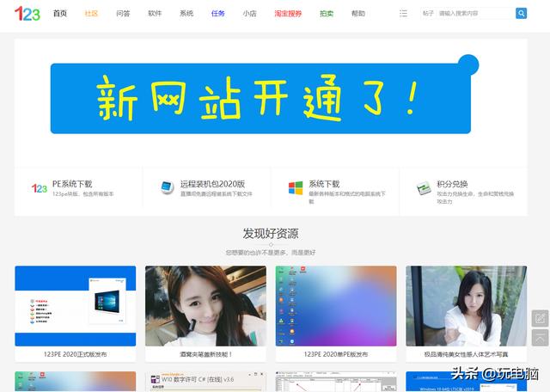Select 任务 in the navigation bar
550x392 pixels.
pos(218,14)
